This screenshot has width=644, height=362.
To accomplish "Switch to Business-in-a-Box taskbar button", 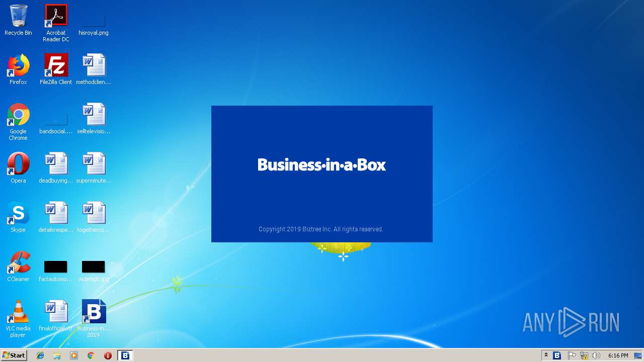I will pos(125,355).
